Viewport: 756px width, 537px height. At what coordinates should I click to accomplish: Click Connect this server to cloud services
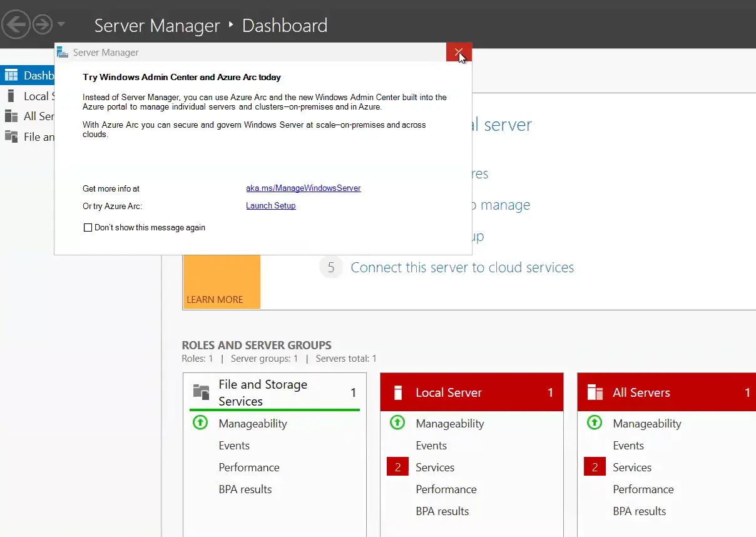pyautogui.click(x=462, y=268)
